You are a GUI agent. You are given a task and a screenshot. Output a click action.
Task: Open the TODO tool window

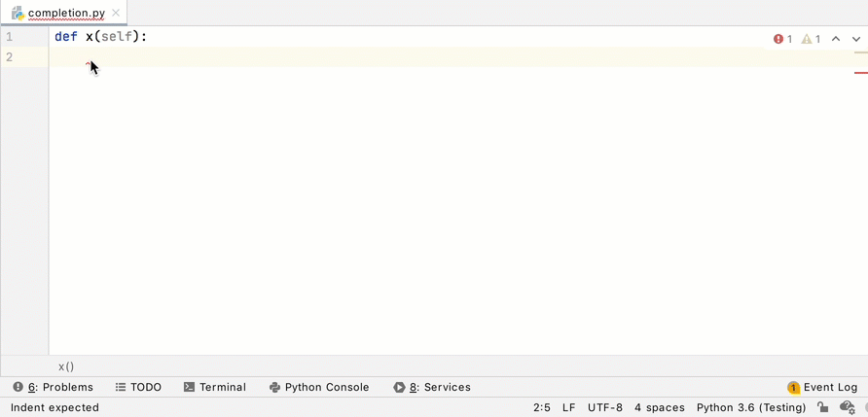(138, 387)
